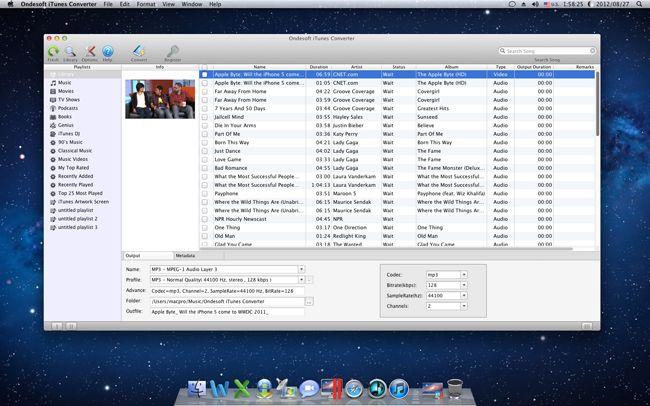Screen dimensions: 650x406
Task: Check the box for Born This Way
Action: point(204,143)
